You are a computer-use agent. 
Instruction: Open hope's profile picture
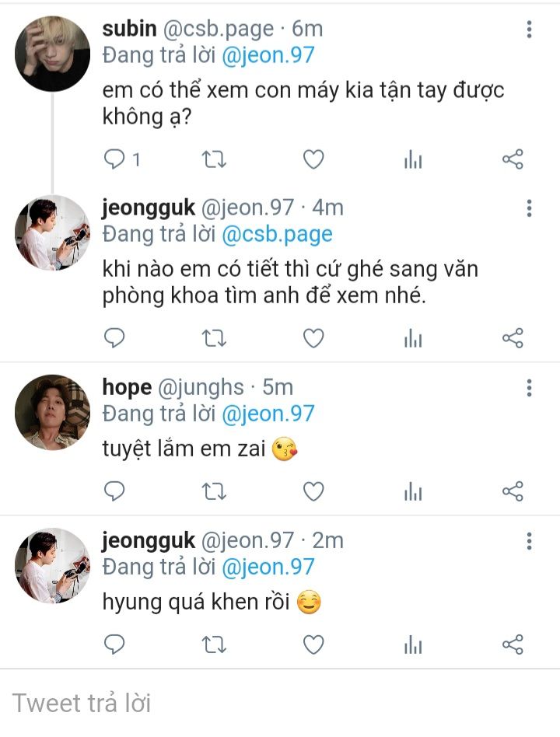click(x=52, y=412)
